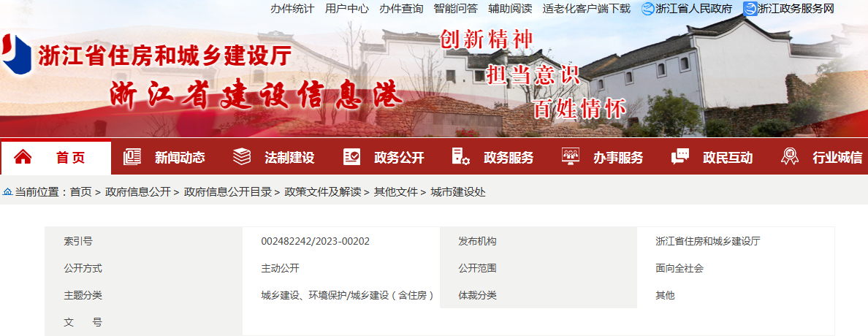This screenshot has height=336, width=868.
Task: Click the 体裁分类 label
Action: point(477,295)
